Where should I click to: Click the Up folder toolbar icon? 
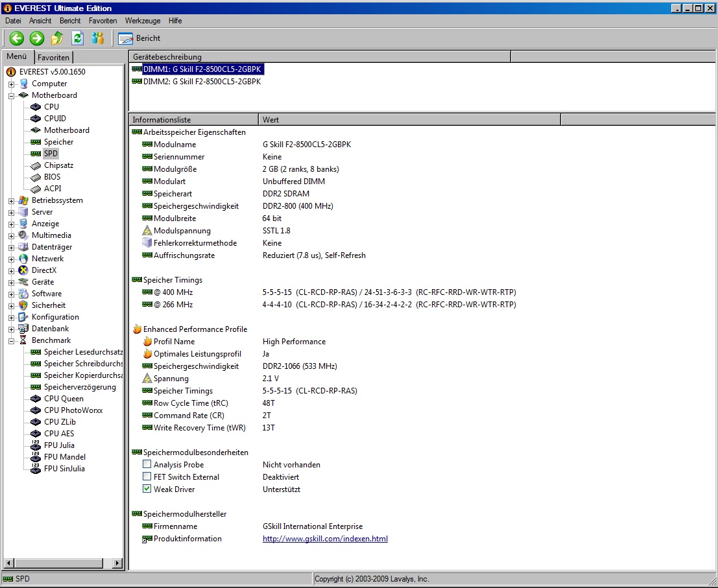(x=57, y=38)
